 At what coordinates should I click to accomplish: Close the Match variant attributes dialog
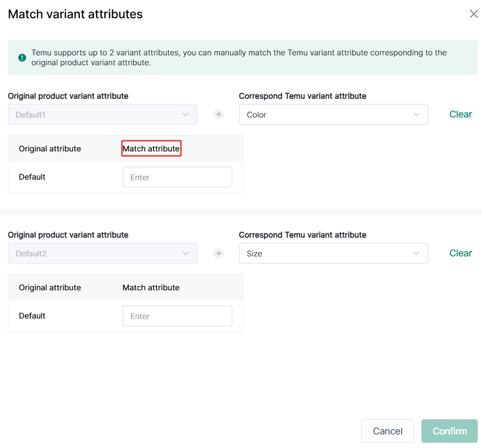coord(474,14)
